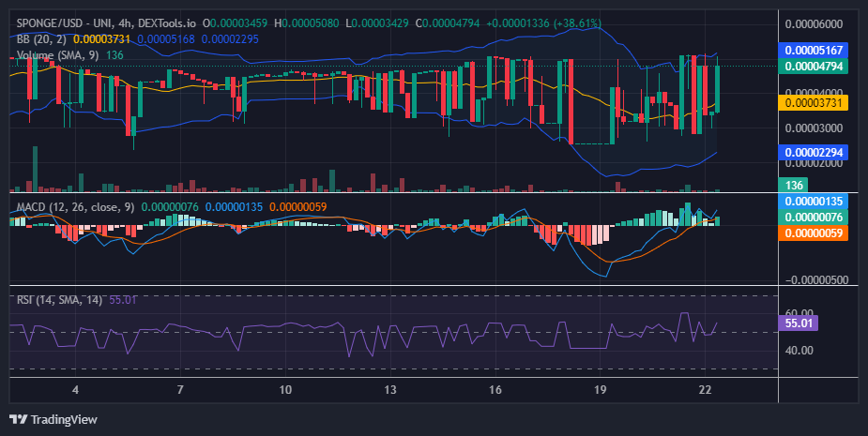Click the change value +0.00001336 (+38.61%)
The image size is (868, 436).
click(544, 23)
